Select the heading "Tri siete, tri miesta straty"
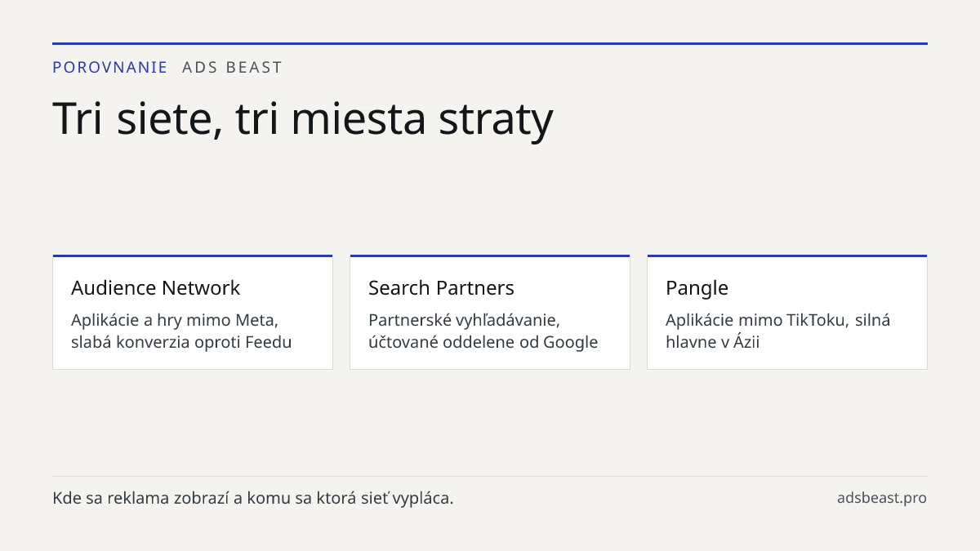 [x=303, y=118]
